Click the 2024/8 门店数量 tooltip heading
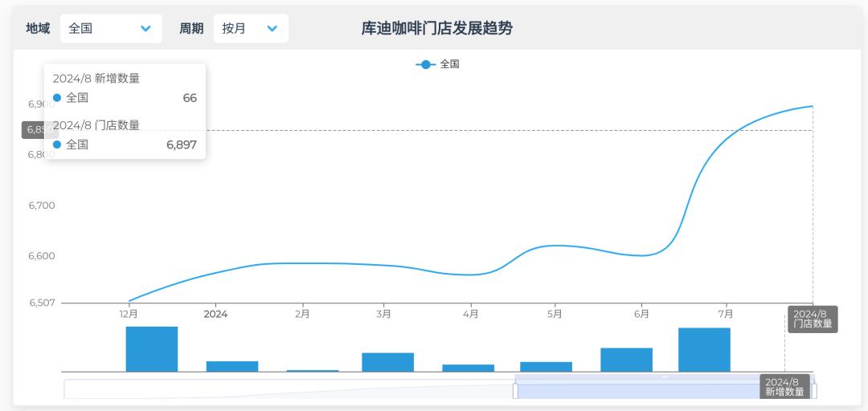Viewport: 868px width, 411px height. [96, 125]
